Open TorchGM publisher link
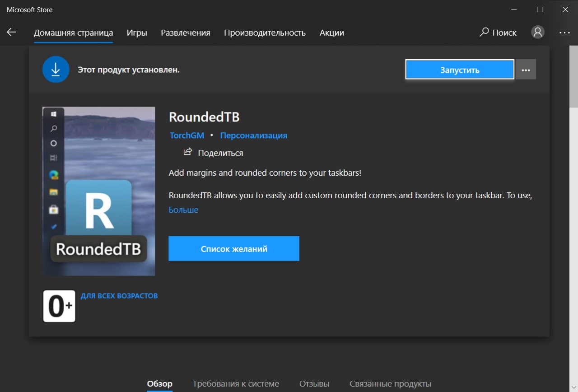The image size is (578, 392). [187, 135]
